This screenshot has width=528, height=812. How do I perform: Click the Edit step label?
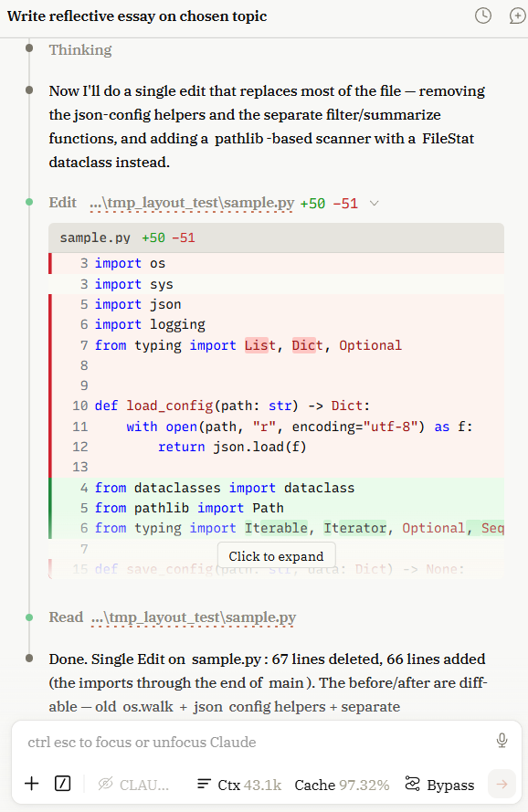coord(63,203)
